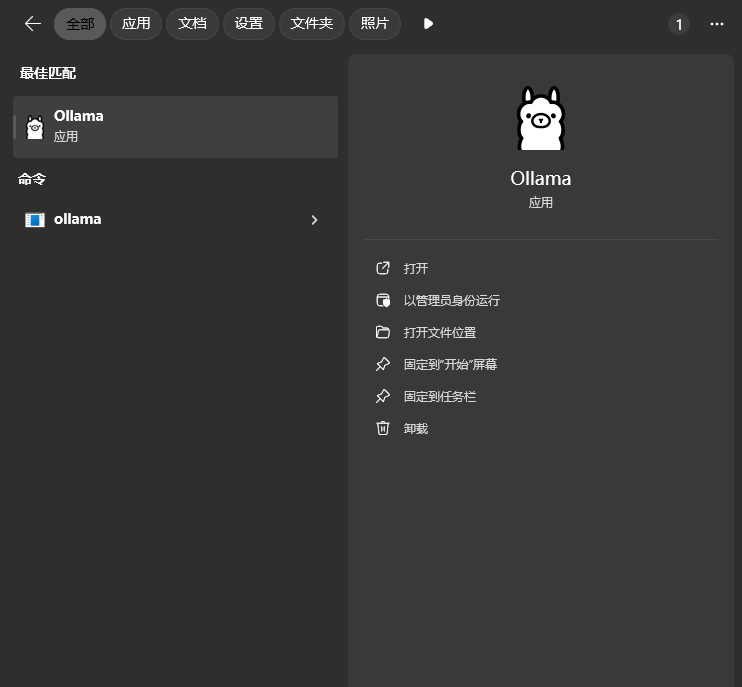Click the admin shield icon
This screenshot has height=687, width=742.
(x=383, y=300)
